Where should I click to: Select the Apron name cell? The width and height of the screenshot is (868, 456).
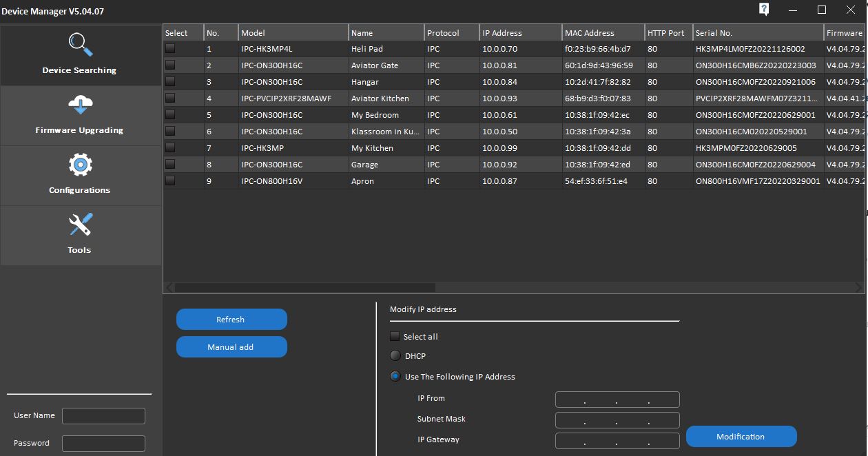click(386, 181)
